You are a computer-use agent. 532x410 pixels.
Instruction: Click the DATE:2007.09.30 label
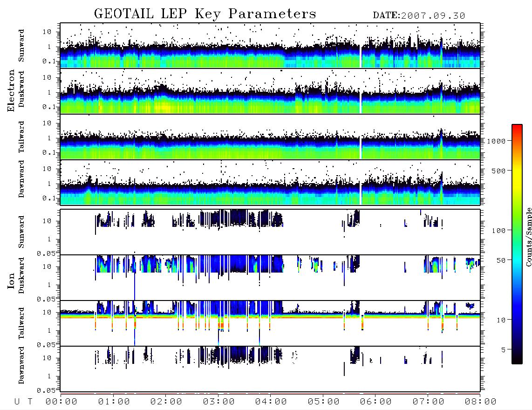419,16
